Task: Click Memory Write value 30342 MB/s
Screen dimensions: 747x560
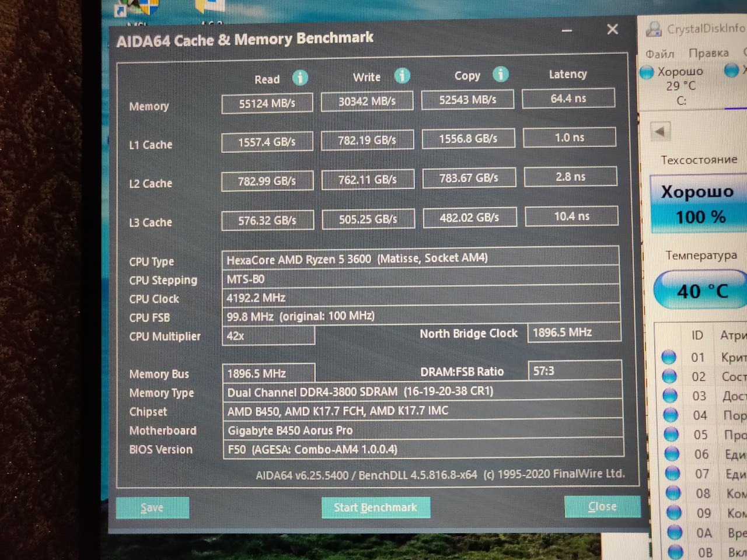Action: point(367,101)
